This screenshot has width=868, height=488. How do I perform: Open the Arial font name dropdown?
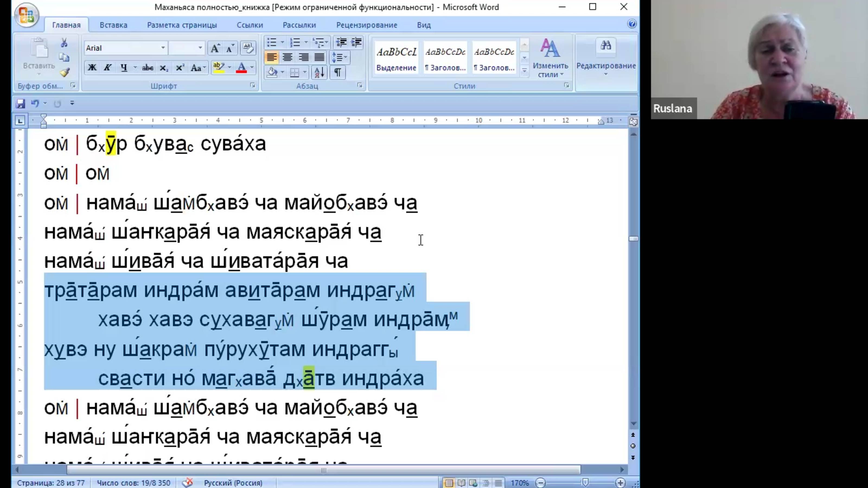163,48
